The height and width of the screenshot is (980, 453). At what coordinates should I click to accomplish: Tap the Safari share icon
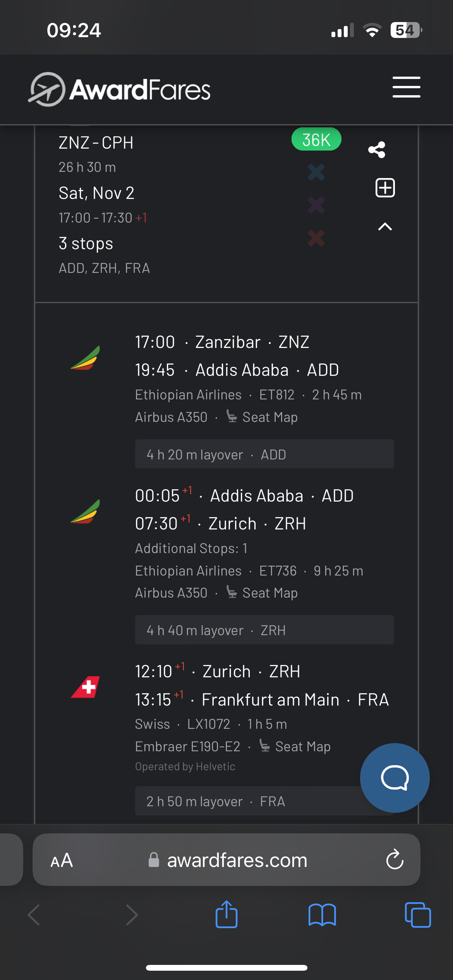(226, 915)
